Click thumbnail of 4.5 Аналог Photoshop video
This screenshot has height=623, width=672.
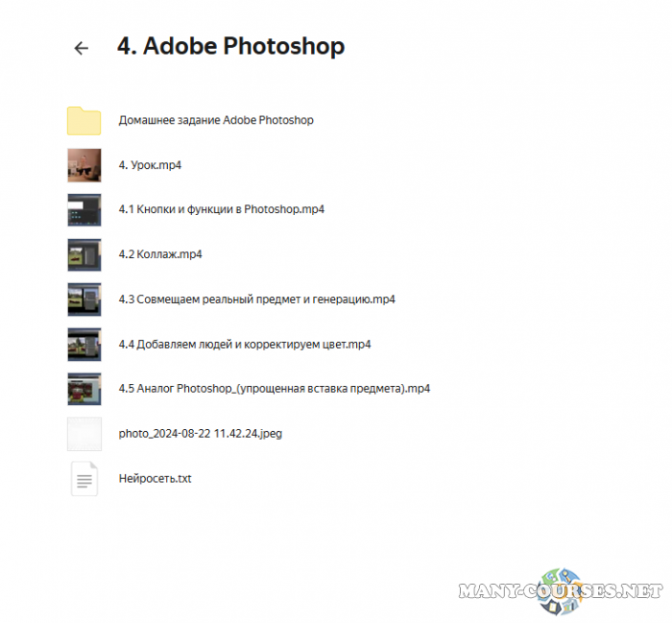84,389
